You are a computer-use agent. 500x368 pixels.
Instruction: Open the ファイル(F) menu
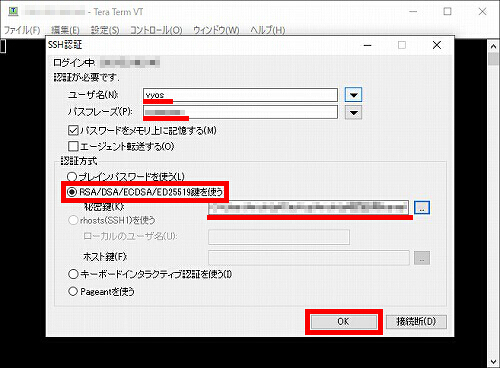pos(22,30)
